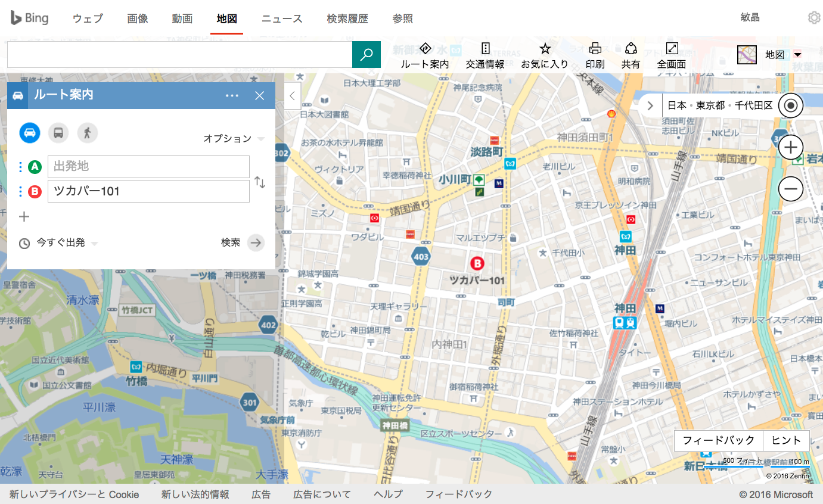The width and height of the screenshot is (823, 504).
Task: Click the 共有 share icon
Action: (x=631, y=56)
